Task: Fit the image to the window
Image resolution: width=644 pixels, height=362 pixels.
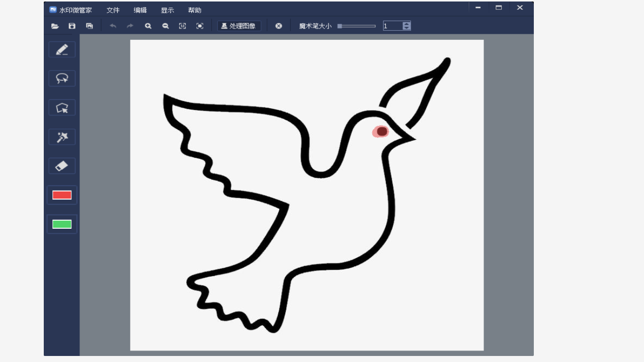Action: (200, 26)
